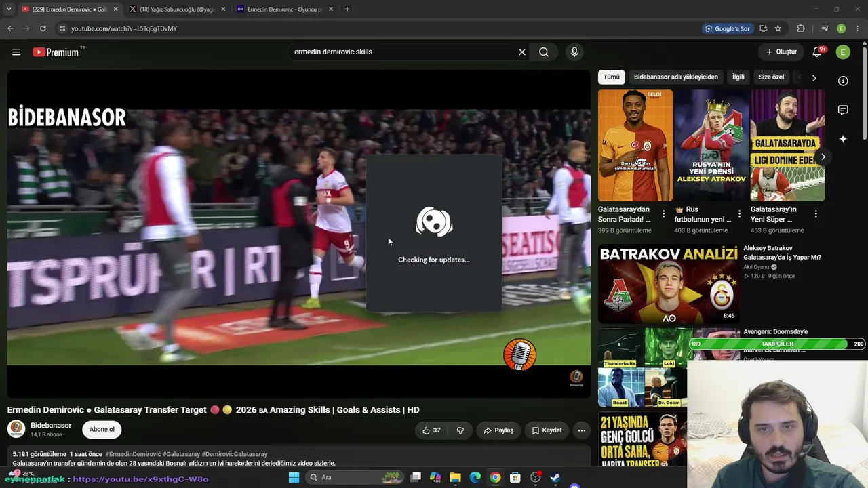Clear the search box with the X

point(522,52)
